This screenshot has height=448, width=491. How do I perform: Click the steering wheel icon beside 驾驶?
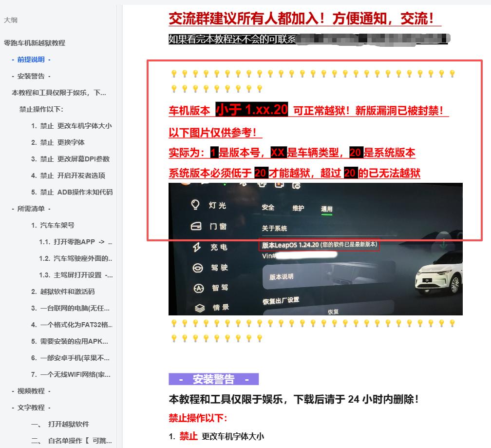coord(197,268)
